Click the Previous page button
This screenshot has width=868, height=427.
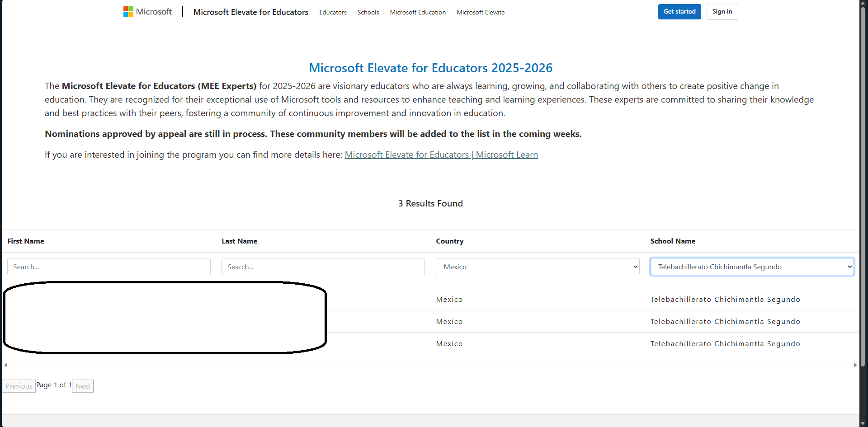coord(19,386)
